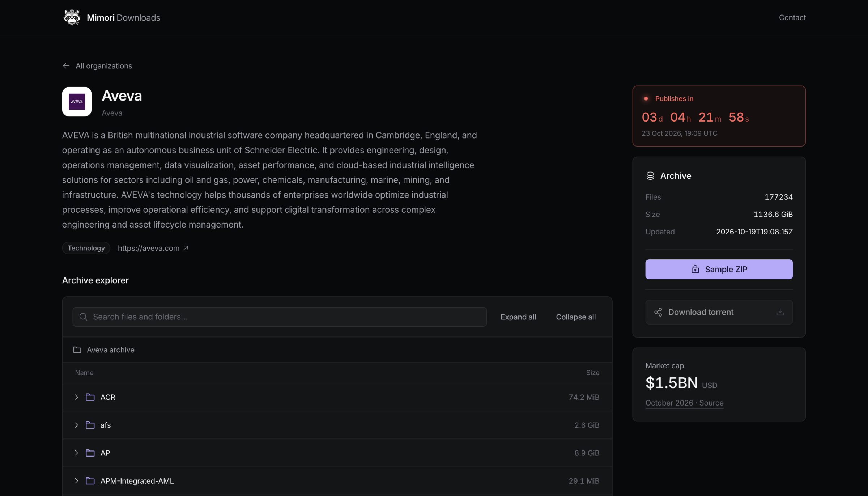This screenshot has height=496, width=868.
Task: Click the 1136.6 GiB archive size value
Action: click(773, 214)
